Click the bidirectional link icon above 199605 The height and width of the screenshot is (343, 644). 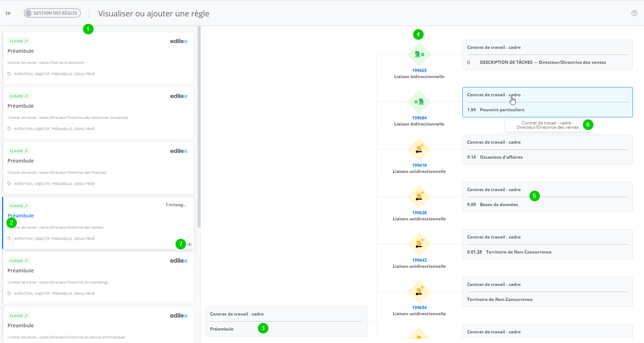[419, 55]
